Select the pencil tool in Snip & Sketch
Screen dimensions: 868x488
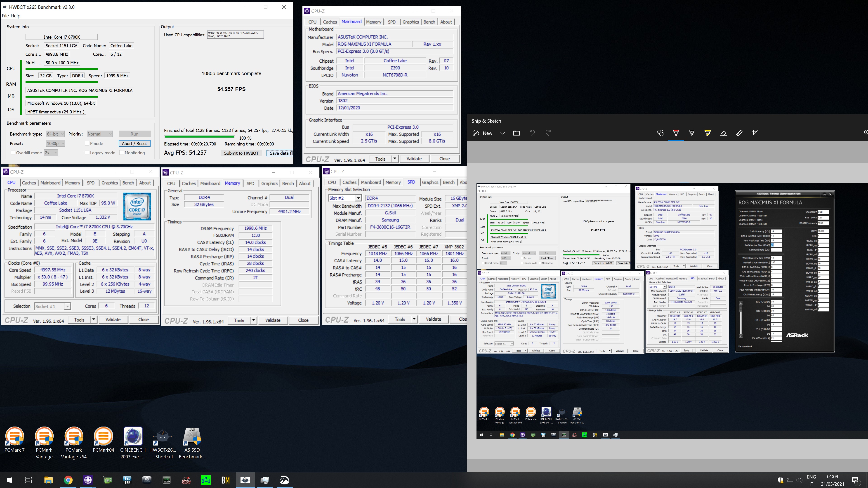click(x=692, y=133)
